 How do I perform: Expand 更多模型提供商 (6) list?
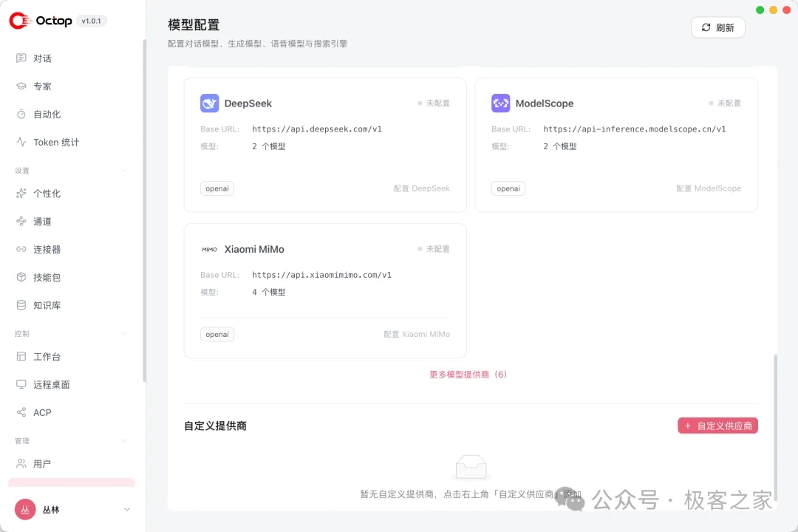468,375
